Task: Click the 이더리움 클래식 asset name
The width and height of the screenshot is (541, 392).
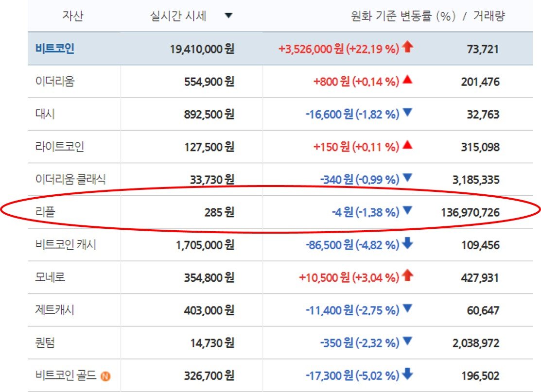Action: point(71,179)
